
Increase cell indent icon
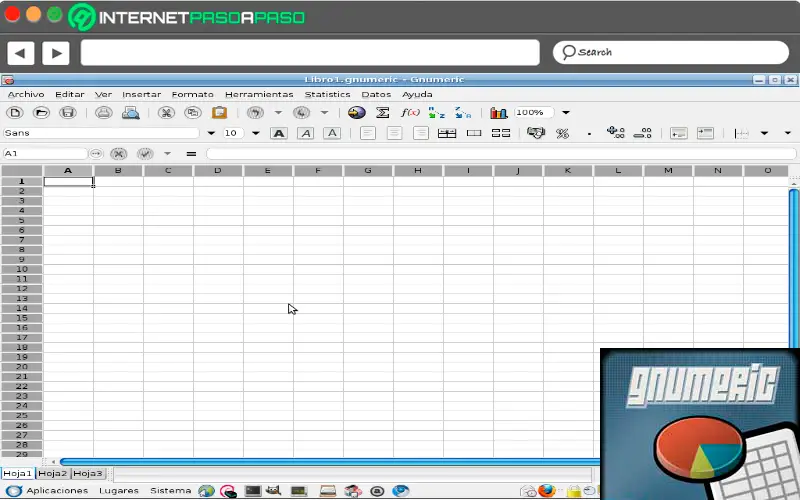click(x=705, y=133)
